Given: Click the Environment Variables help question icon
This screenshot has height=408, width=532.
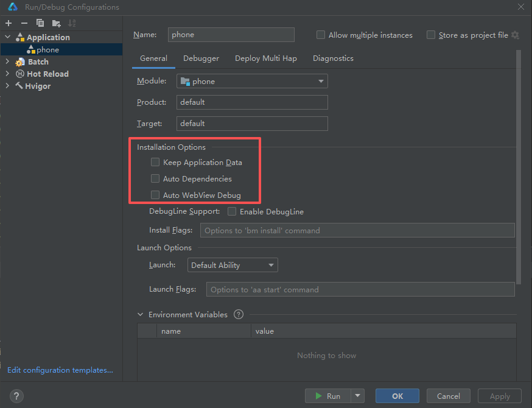Looking at the screenshot, I should click(x=239, y=315).
